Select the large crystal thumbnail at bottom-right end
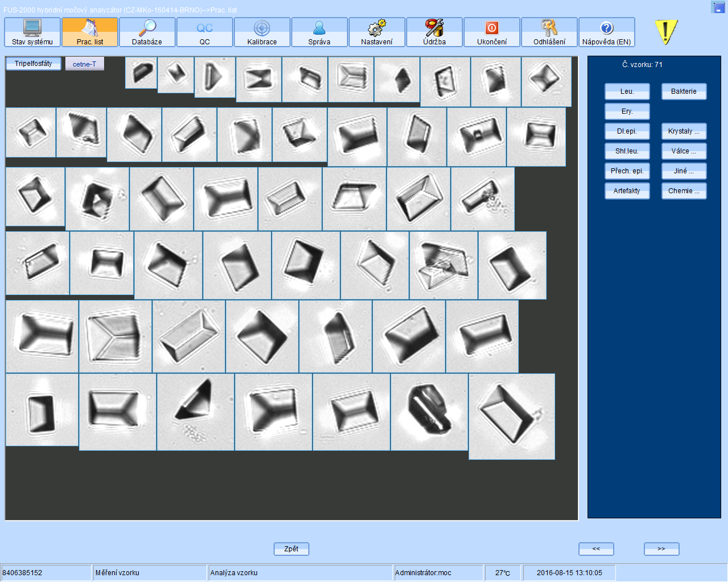 (x=512, y=417)
